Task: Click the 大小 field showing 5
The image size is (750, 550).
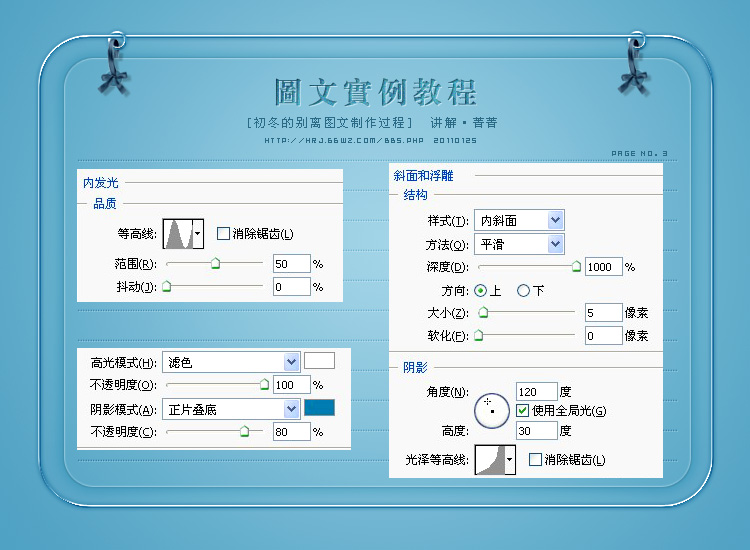Action: click(604, 313)
